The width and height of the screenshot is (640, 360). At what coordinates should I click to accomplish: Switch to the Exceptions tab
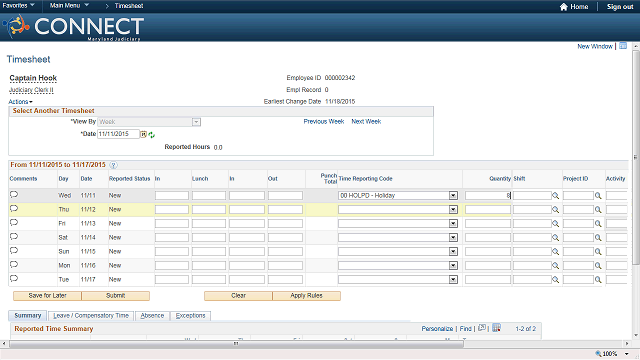click(x=191, y=316)
